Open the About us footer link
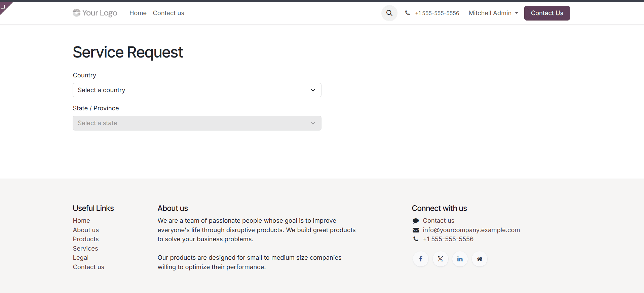Image resolution: width=644 pixels, height=293 pixels. [86, 230]
